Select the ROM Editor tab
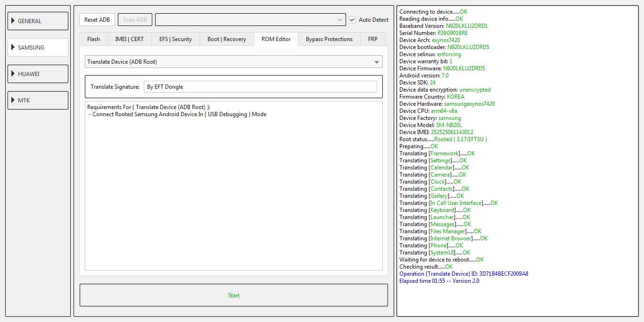The image size is (644, 322). pos(276,39)
